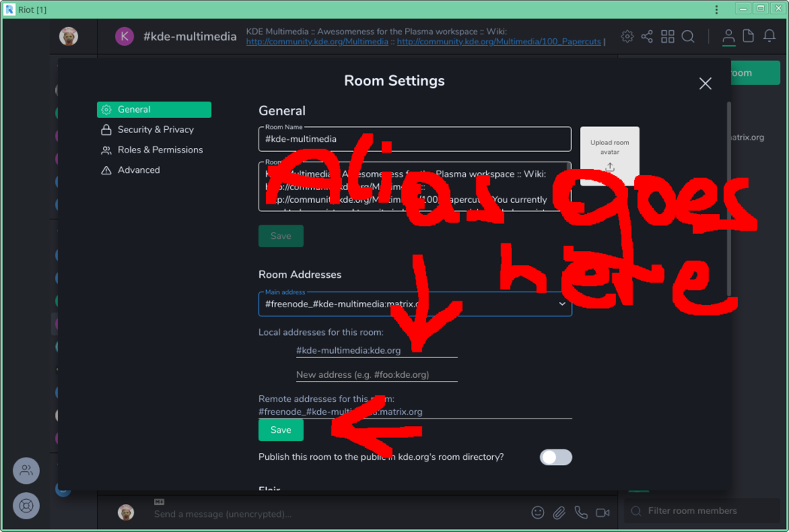This screenshot has width=789, height=532.
Task: Open the files panel icon
Action: pyautogui.click(x=748, y=37)
